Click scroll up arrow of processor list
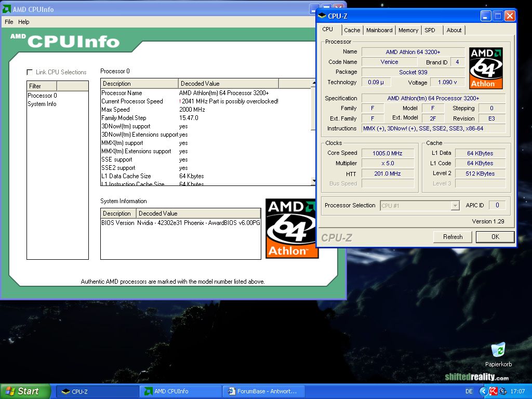 pos(313,83)
